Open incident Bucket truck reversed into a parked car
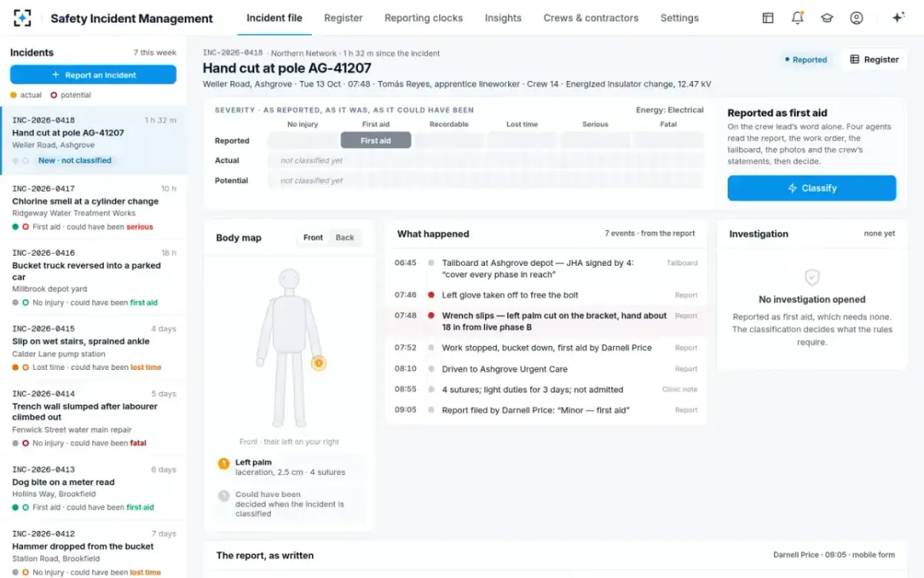The height and width of the screenshot is (578, 924). 93,277
